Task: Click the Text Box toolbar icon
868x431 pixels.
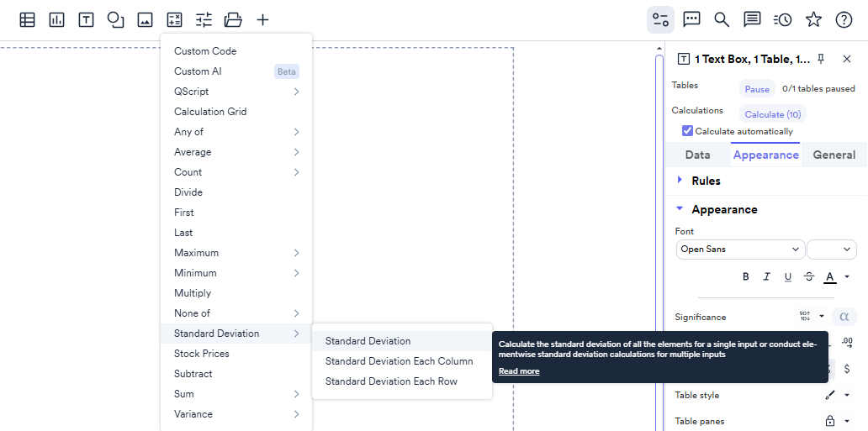Action: (x=86, y=20)
